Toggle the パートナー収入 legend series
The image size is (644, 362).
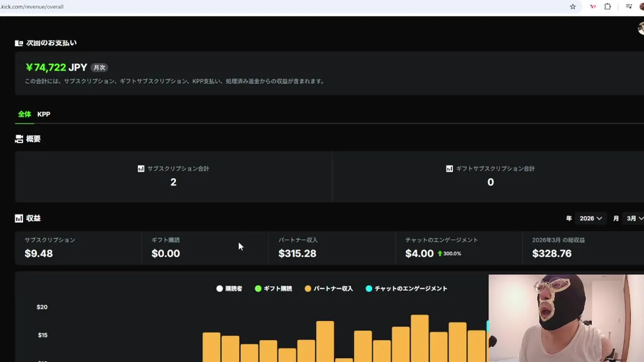tap(329, 289)
